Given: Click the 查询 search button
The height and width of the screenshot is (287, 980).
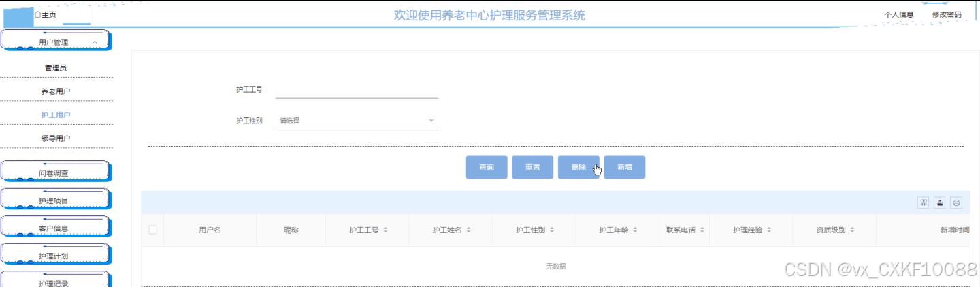Looking at the screenshot, I should [x=487, y=167].
